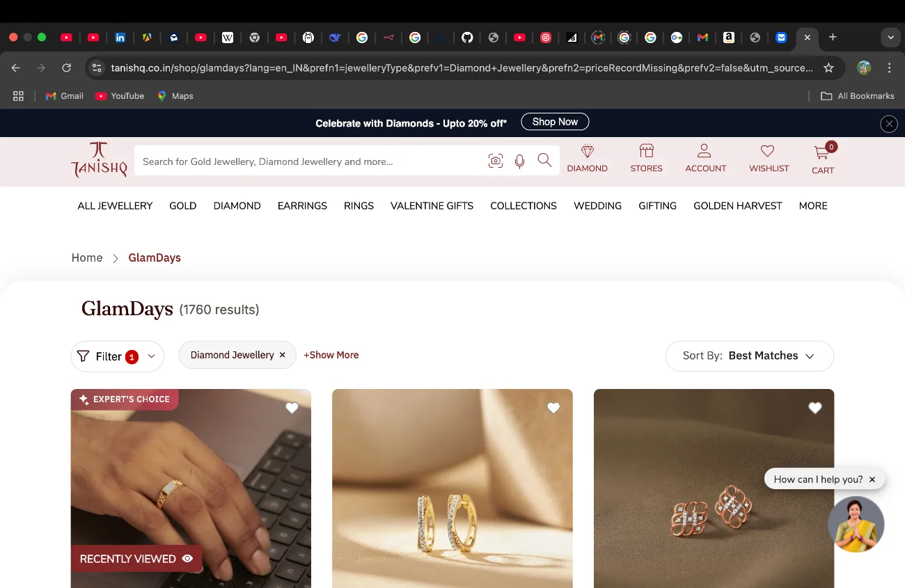The image size is (905, 588).
Task: Go back in browser history
Action: click(x=16, y=67)
